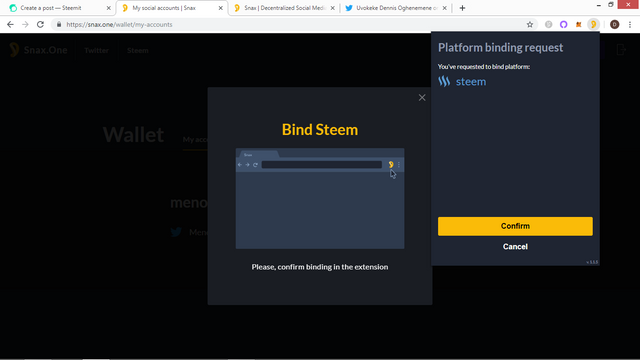Screen dimensions: 640x360
Task: Click the purple circle extension icon
Action: click(563, 24)
